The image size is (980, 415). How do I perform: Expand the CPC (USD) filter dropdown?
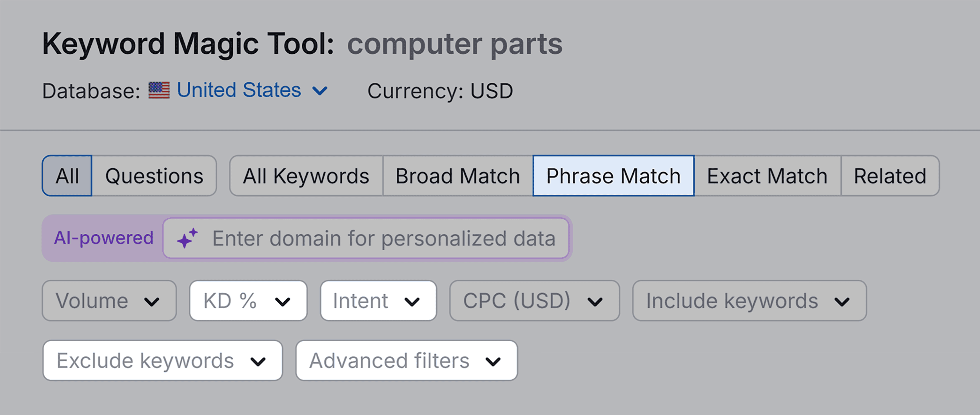point(534,301)
